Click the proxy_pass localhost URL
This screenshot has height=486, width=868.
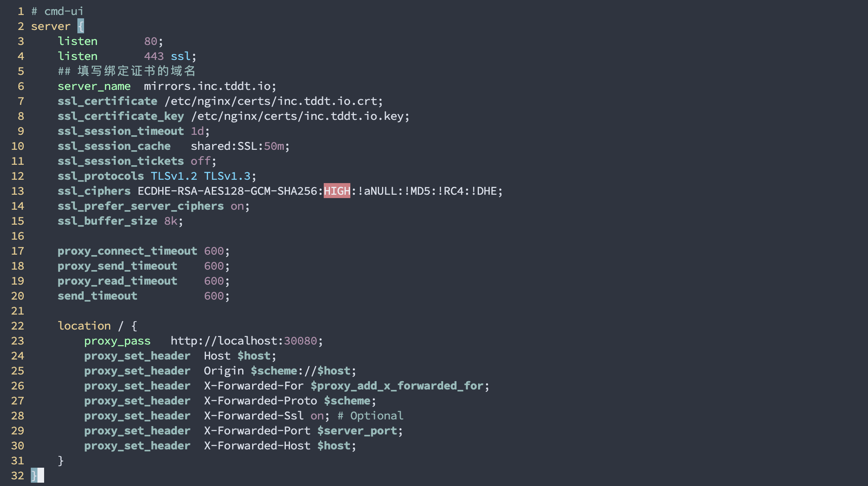tap(244, 341)
